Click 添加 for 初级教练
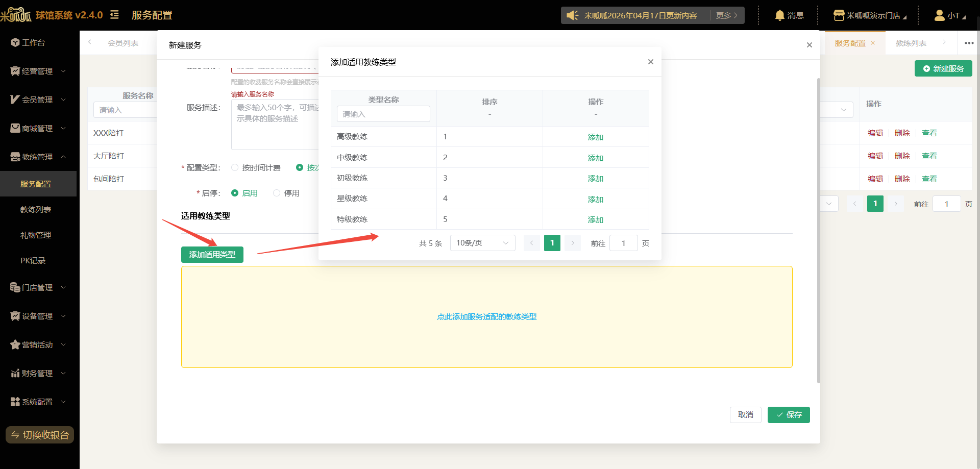 (x=596, y=178)
